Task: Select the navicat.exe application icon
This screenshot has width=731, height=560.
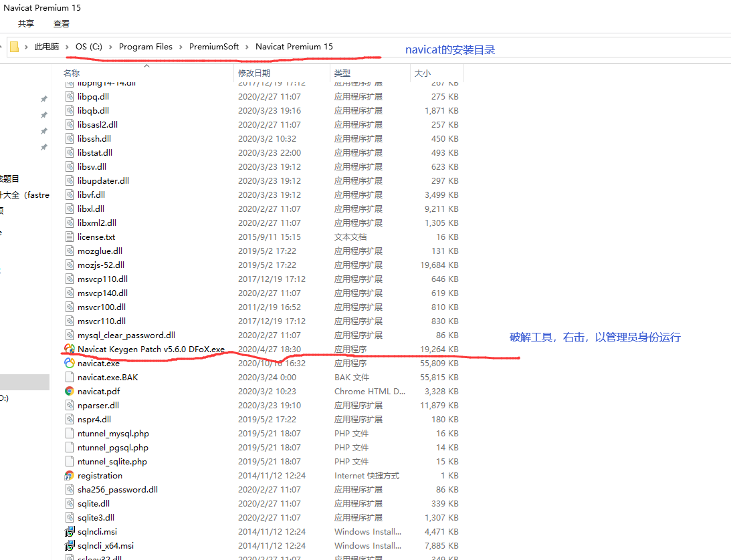Action: [70, 363]
